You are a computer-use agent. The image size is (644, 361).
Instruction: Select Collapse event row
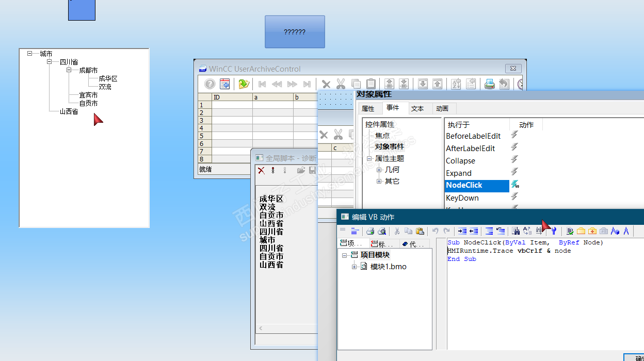460,161
